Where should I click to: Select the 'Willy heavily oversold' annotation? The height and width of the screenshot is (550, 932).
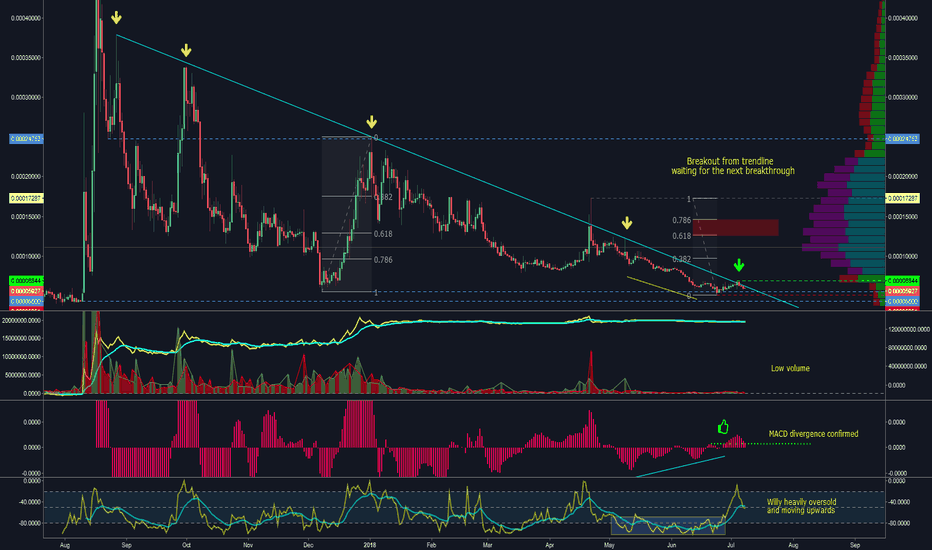point(801,506)
